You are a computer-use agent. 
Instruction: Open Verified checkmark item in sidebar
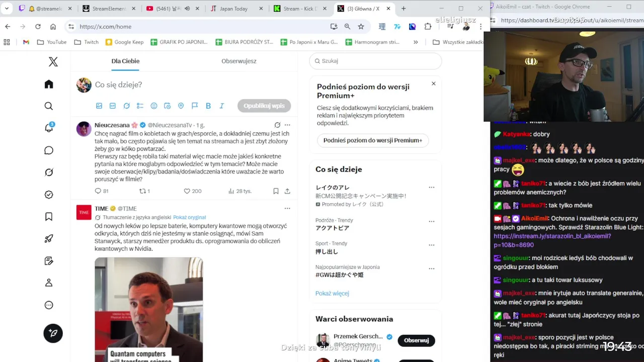49,195
